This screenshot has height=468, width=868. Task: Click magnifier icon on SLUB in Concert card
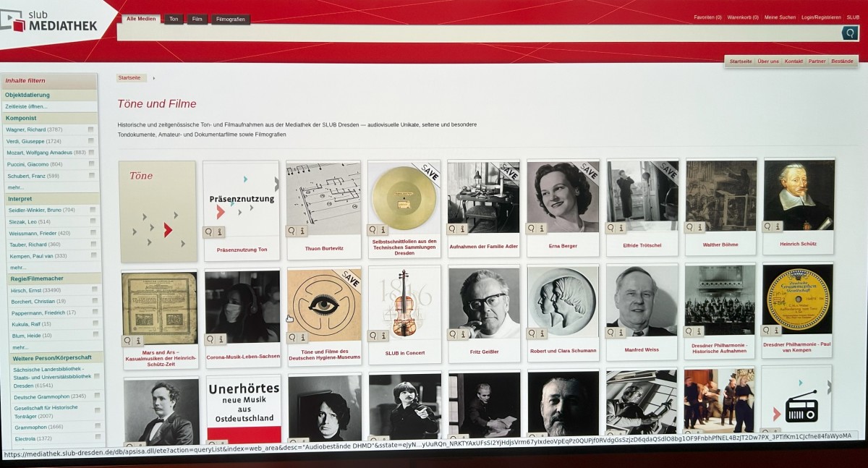[x=373, y=336]
